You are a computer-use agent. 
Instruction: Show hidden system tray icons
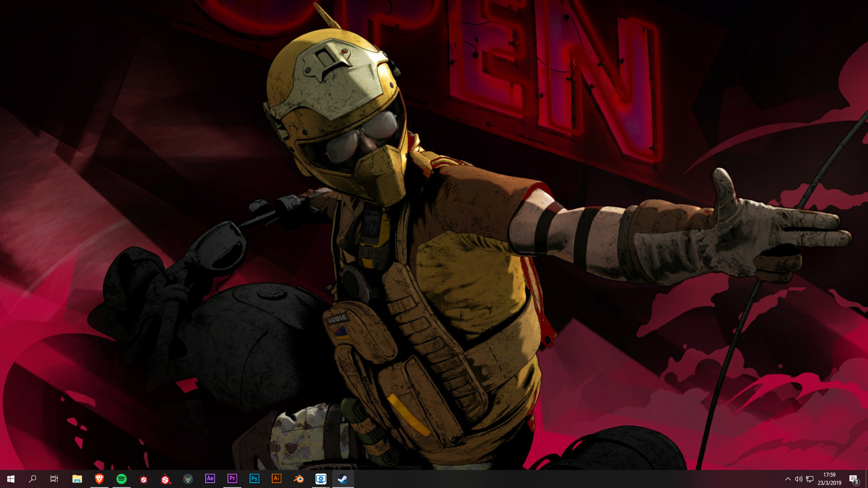788,479
